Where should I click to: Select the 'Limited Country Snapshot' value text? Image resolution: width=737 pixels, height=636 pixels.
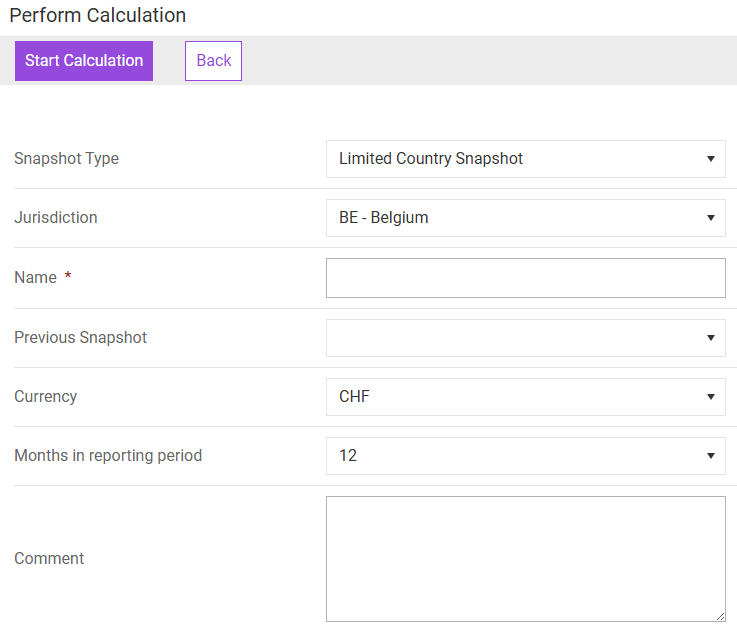point(431,159)
